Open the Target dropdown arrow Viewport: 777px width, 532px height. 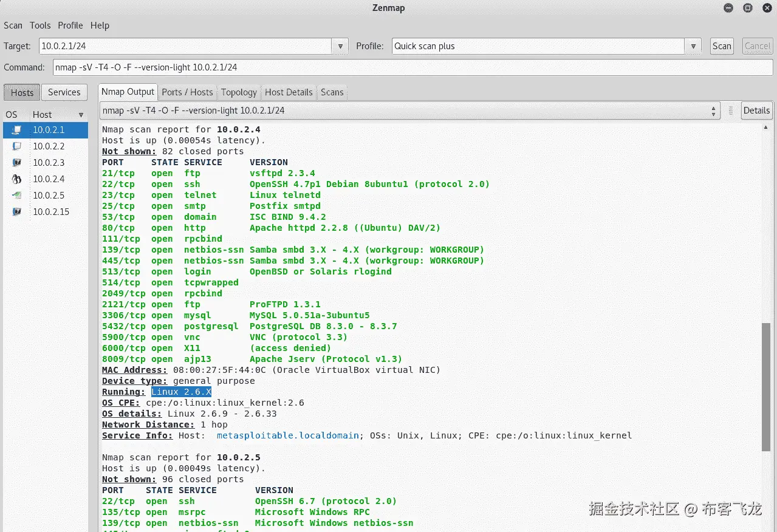(x=340, y=46)
